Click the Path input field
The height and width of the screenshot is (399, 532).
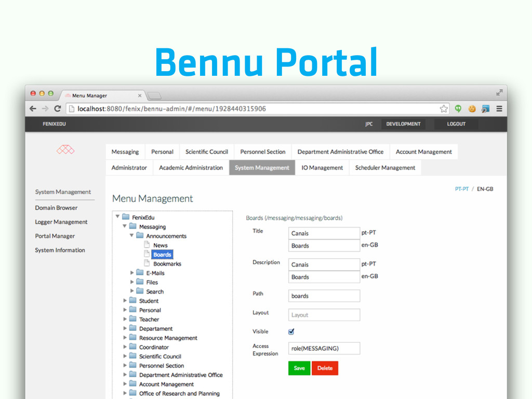pos(324,296)
